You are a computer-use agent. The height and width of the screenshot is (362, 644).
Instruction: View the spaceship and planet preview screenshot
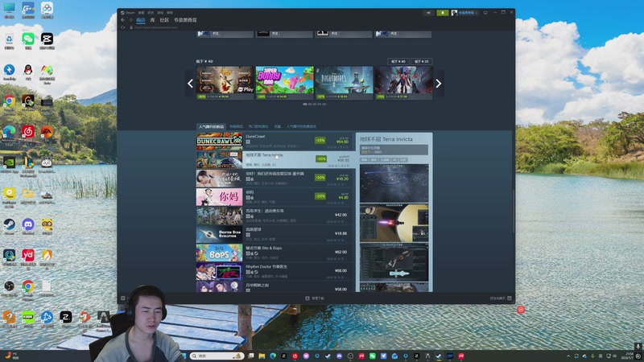pos(394,223)
